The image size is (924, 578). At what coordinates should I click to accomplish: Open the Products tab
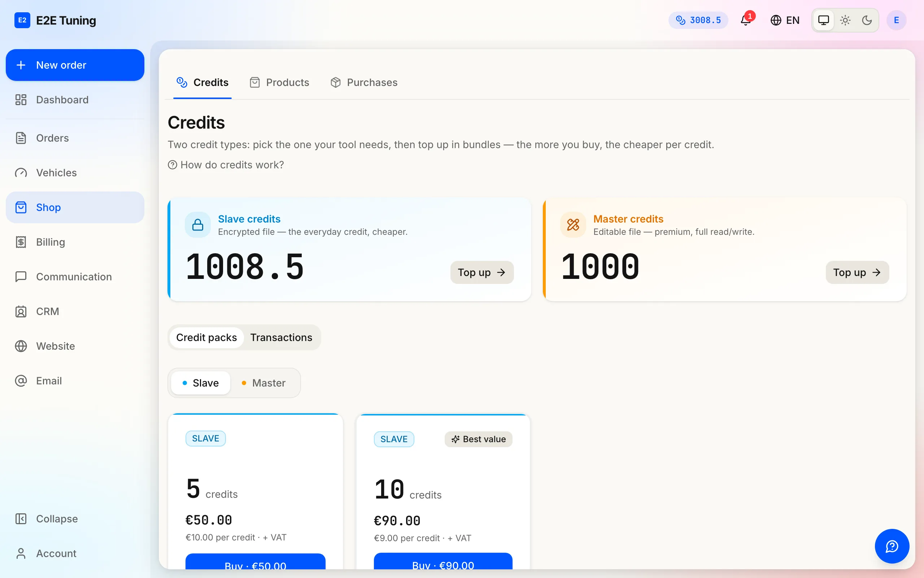point(279,83)
